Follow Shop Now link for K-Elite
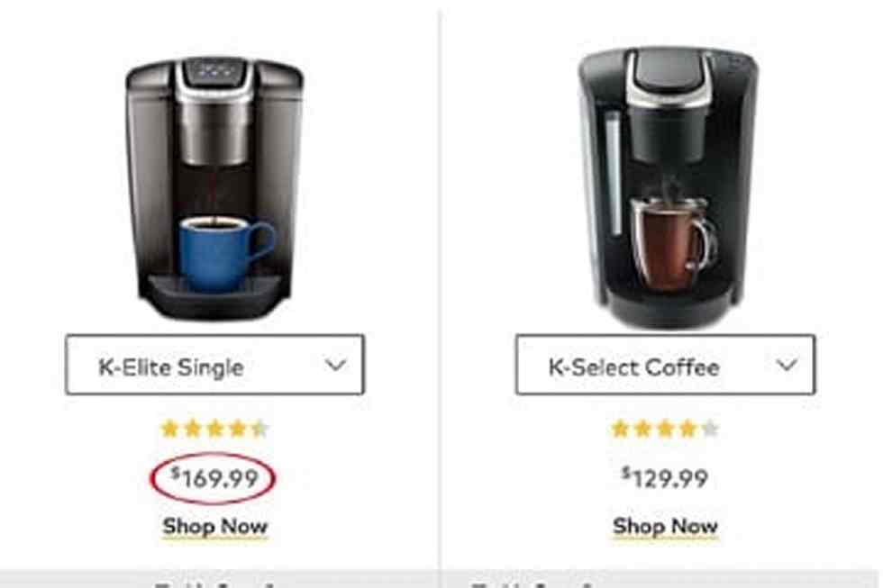 (x=214, y=527)
